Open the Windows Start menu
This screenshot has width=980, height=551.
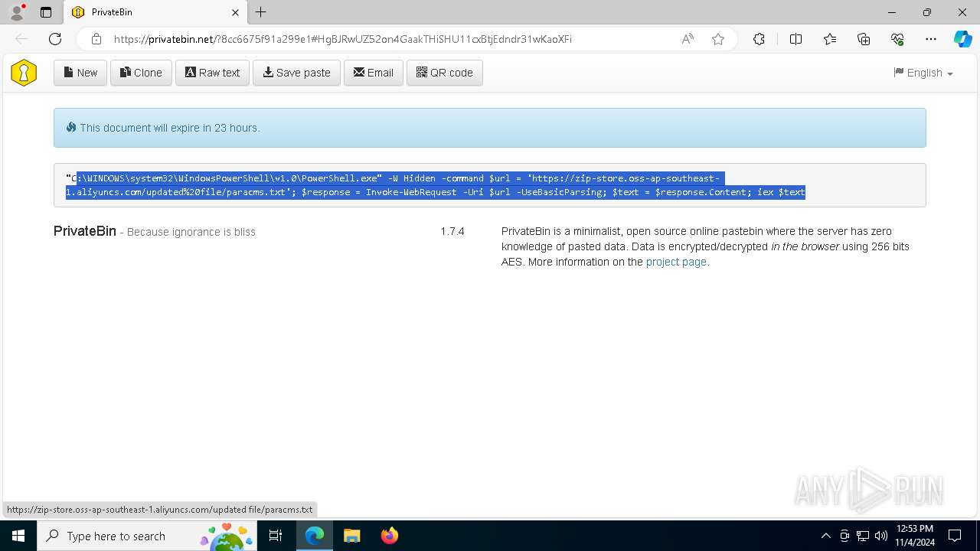(18, 536)
